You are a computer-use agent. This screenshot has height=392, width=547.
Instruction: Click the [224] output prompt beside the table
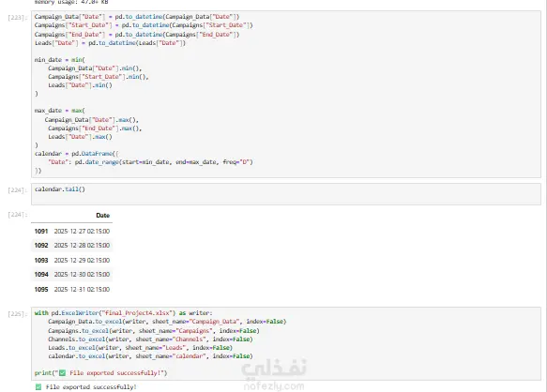[x=17, y=215]
